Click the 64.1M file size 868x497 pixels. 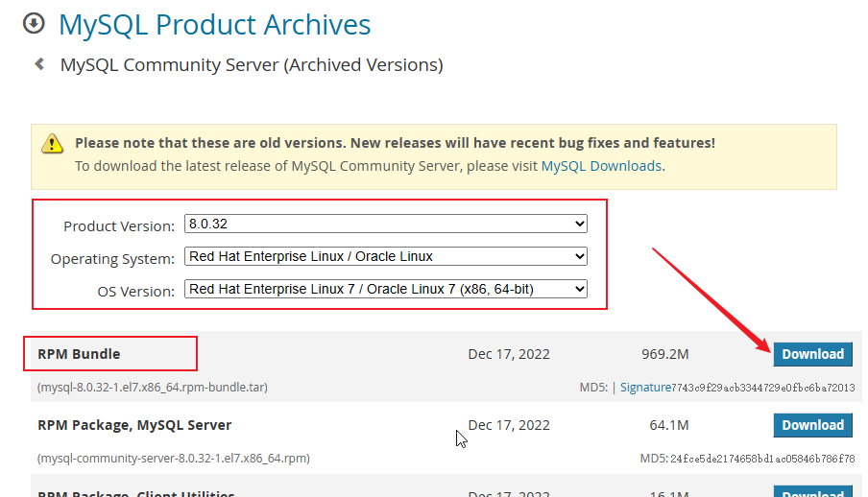point(669,425)
